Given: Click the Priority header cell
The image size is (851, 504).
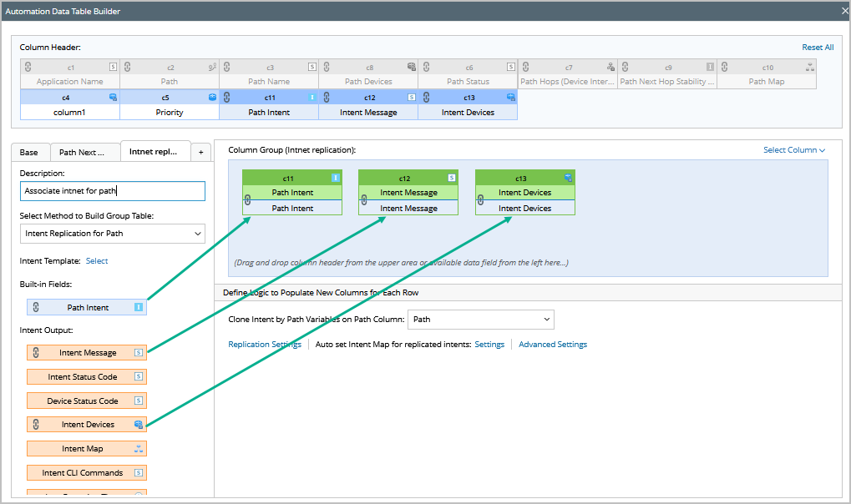Looking at the screenshot, I should (170, 113).
